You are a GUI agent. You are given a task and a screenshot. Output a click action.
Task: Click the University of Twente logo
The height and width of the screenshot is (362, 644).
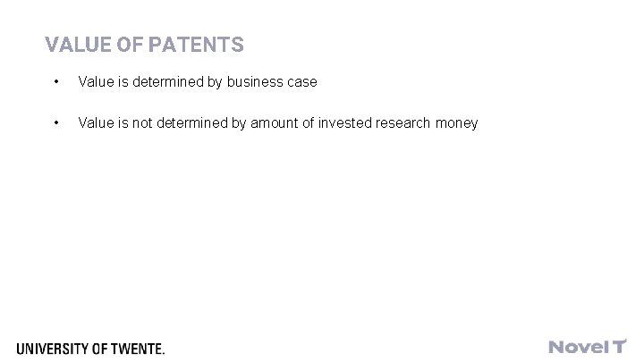coord(90,349)
